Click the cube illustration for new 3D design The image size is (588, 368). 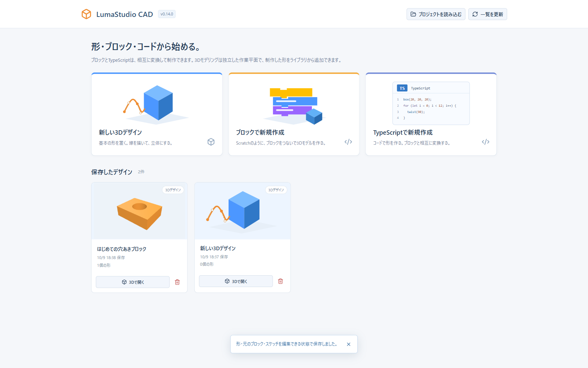click(x=157, y=104)
